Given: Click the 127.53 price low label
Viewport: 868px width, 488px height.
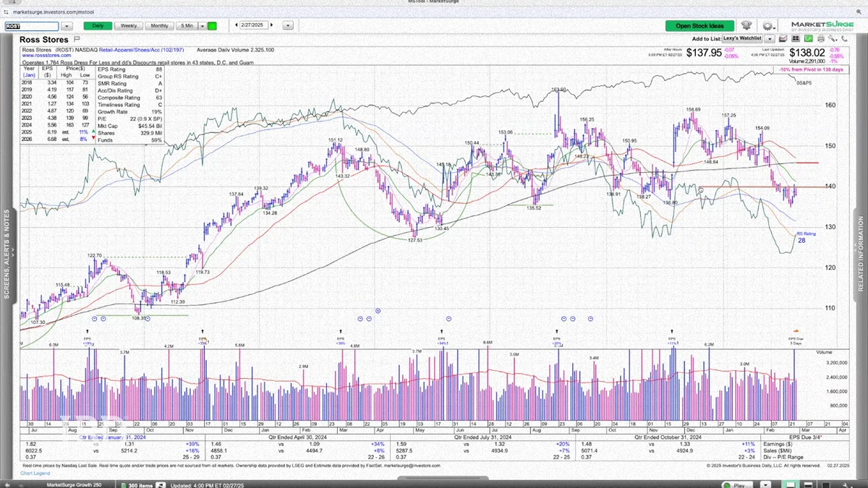Looking at the screenshot, I should click(414, 241).
